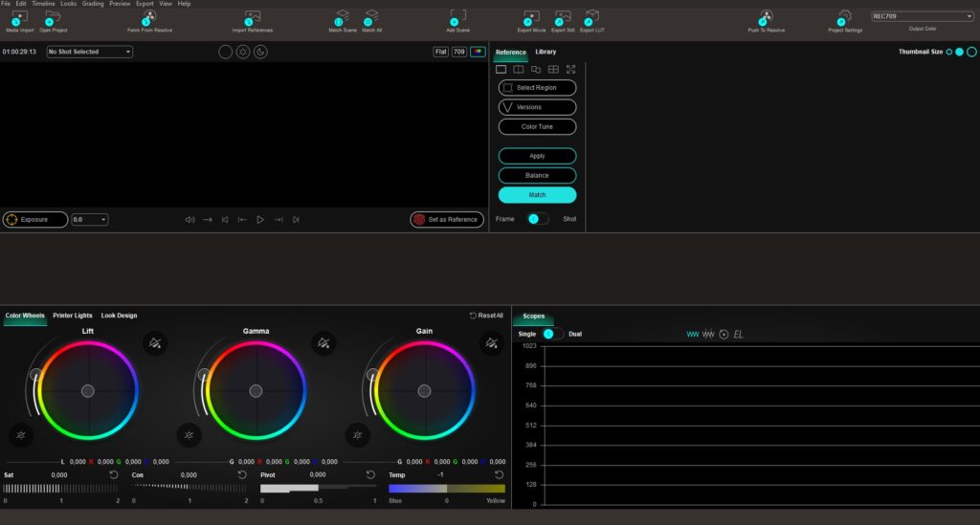The image size is (980, 525).
Task: Open the Timeline menu
Action: tap(43, 4)
